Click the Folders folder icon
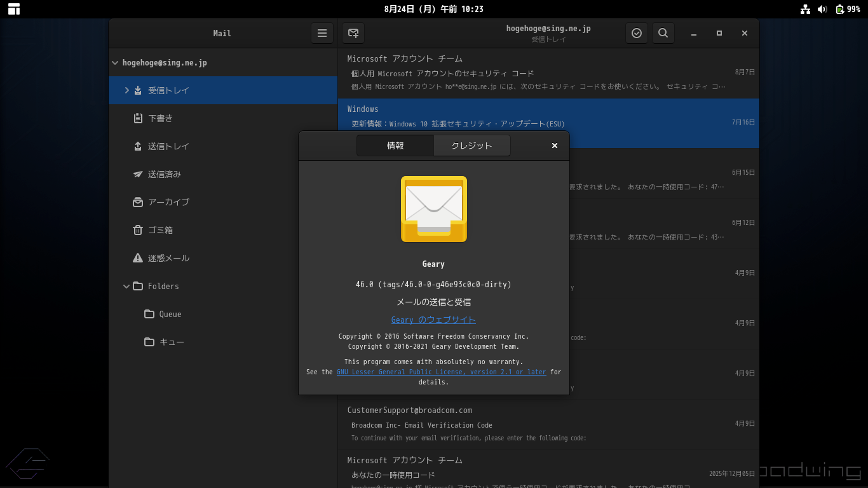Viewport: 868px width, 488px height. point(138,286)
